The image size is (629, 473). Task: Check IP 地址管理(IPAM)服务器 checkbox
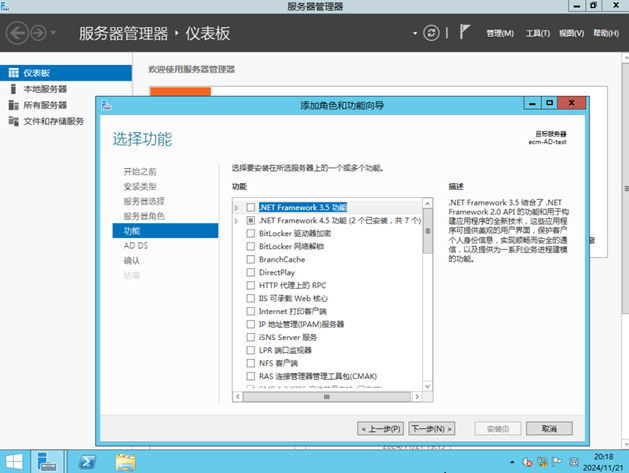(251, 324)
